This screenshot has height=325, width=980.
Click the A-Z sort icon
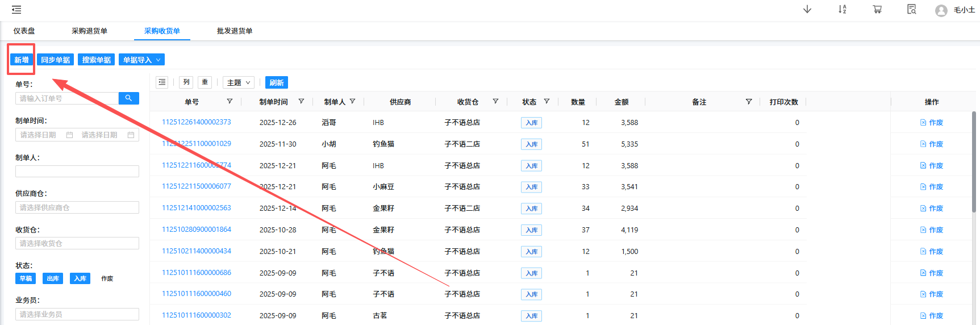tap(843, 10)
